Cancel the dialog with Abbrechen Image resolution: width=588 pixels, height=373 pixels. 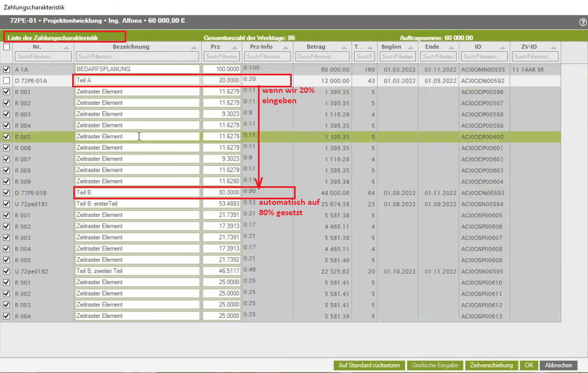558,365
